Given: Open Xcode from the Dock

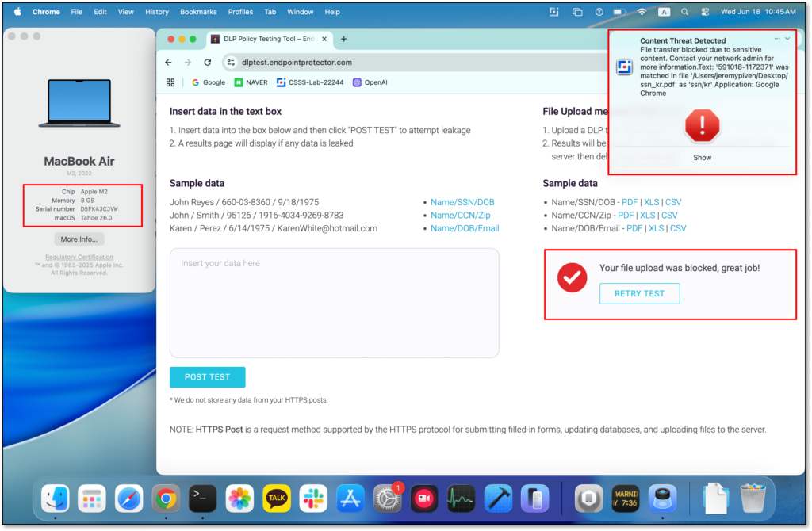Looking at the screenshot, I should click(498, 499).
